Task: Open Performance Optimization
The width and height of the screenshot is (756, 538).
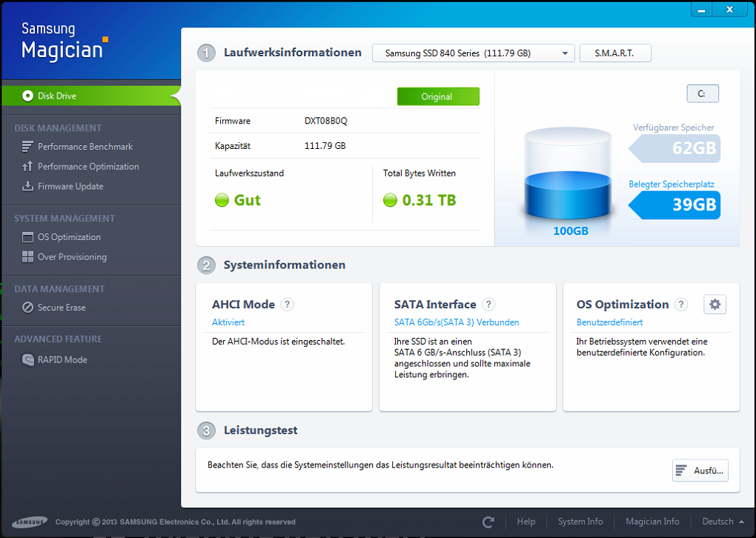Action: [x=88, y=166]
